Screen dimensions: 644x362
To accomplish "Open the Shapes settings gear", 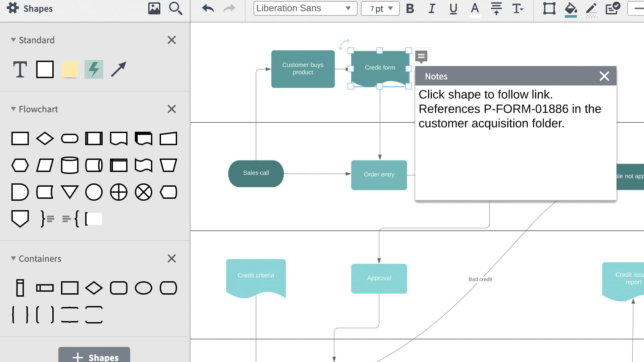I will pos(13,8).
